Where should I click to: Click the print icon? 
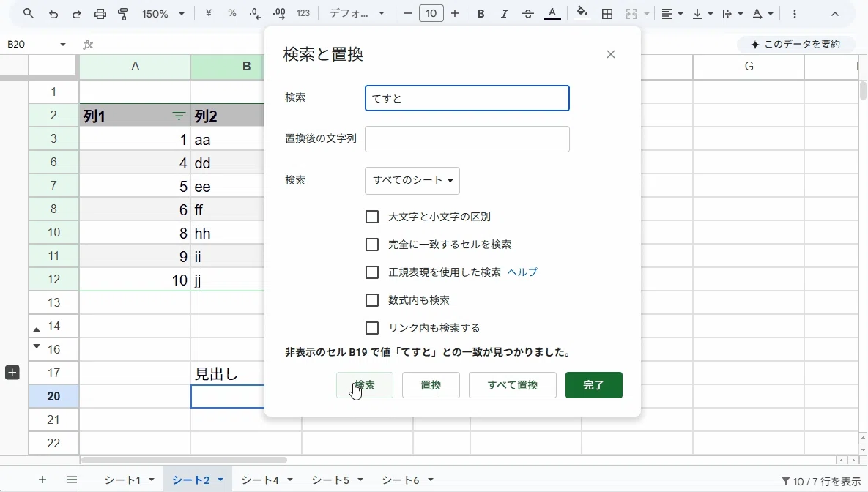click(x=100, y=14)
